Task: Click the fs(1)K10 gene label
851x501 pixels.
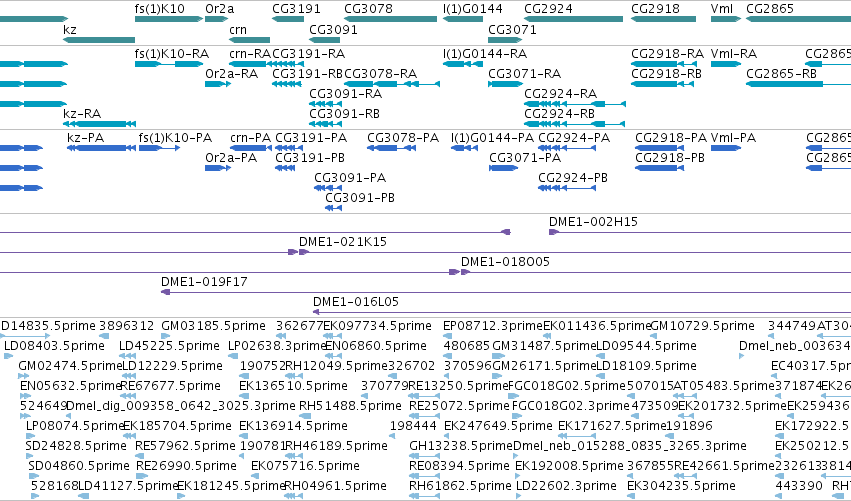Action: coord(160,9)
